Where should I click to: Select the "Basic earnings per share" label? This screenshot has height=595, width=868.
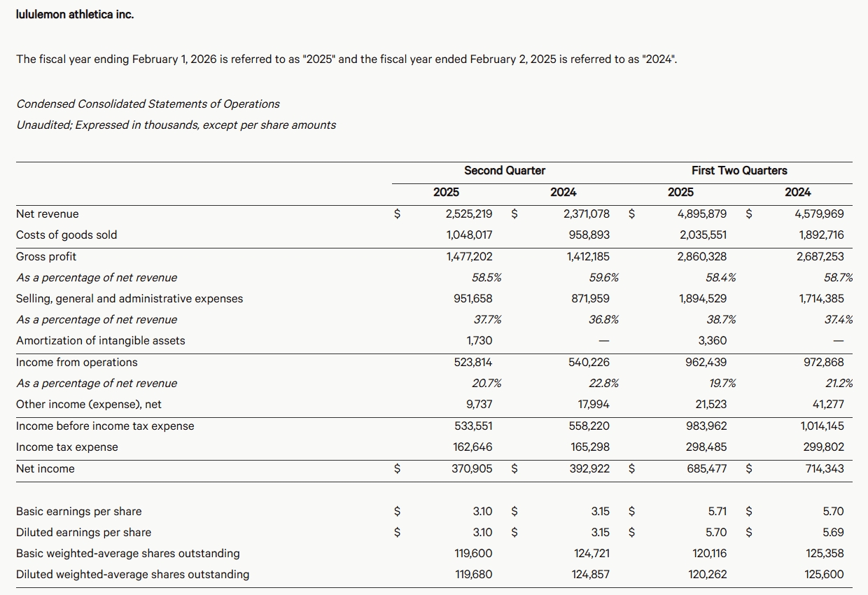[x=79, y=512]
